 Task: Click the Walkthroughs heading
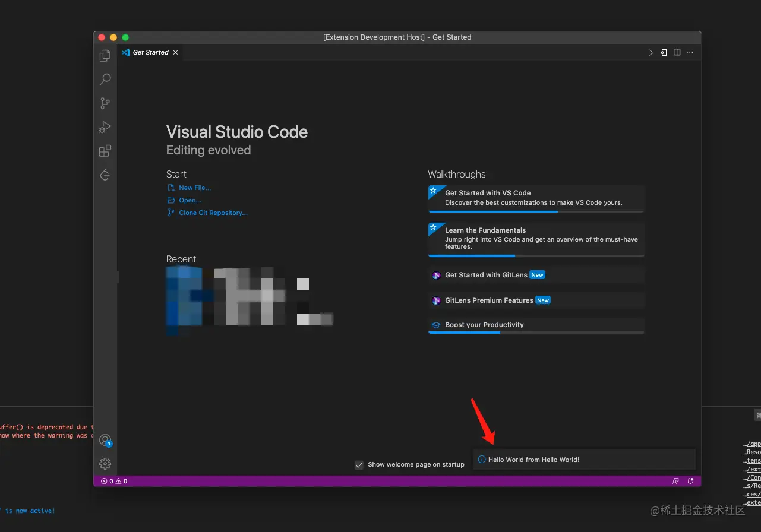click(457, 174)
